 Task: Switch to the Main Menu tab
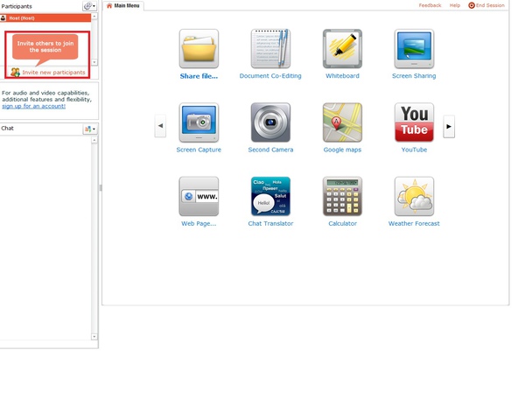click(122, 6)
